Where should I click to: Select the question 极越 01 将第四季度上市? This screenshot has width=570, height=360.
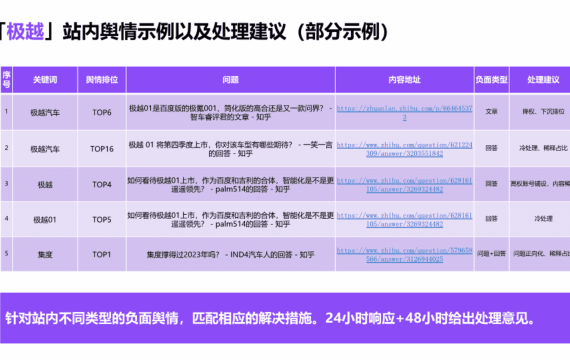tap(230, 149)
